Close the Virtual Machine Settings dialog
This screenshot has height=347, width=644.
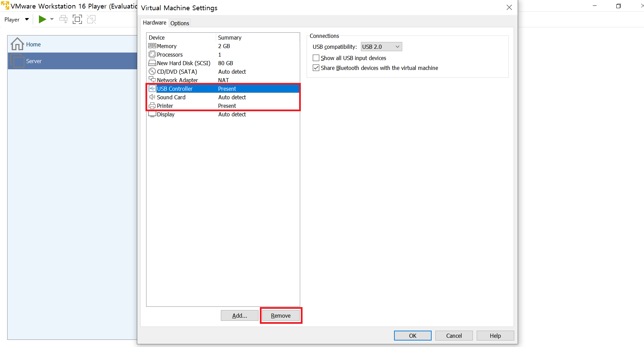509,8
